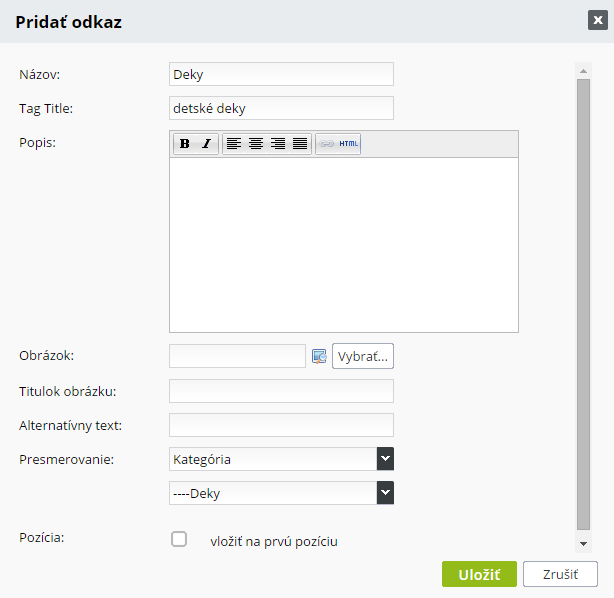
Task: Cancel the dialog with Zrušiť
Action: [560, 574]
